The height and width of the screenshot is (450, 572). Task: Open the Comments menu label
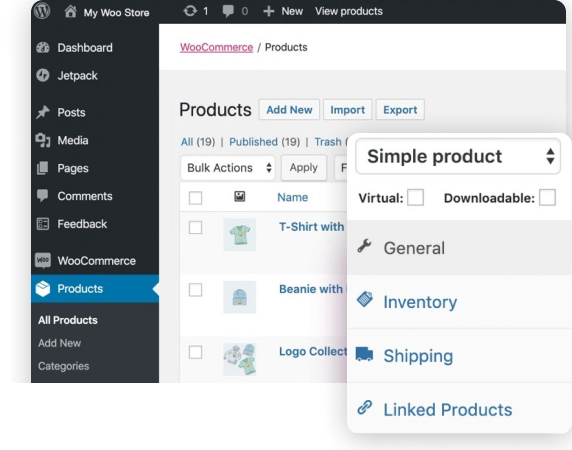85,196
